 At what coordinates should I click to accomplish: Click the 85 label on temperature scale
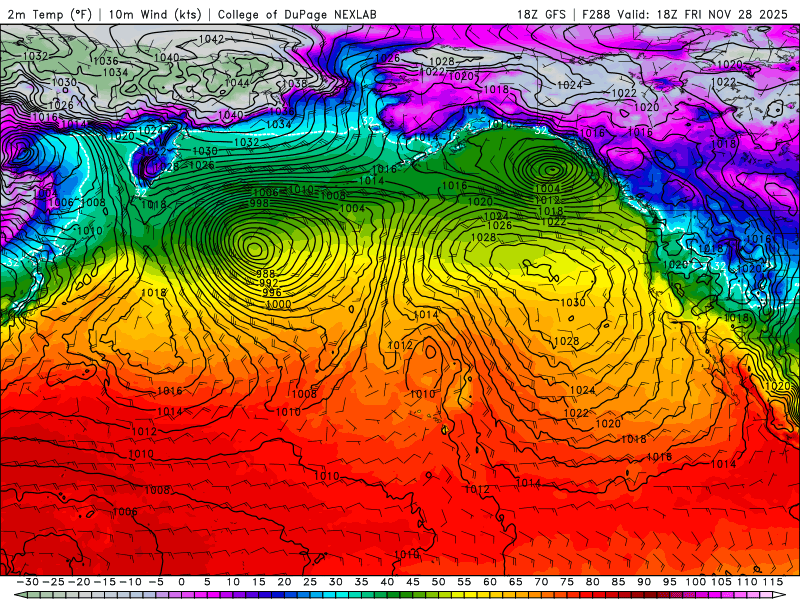tap(618, 582)
